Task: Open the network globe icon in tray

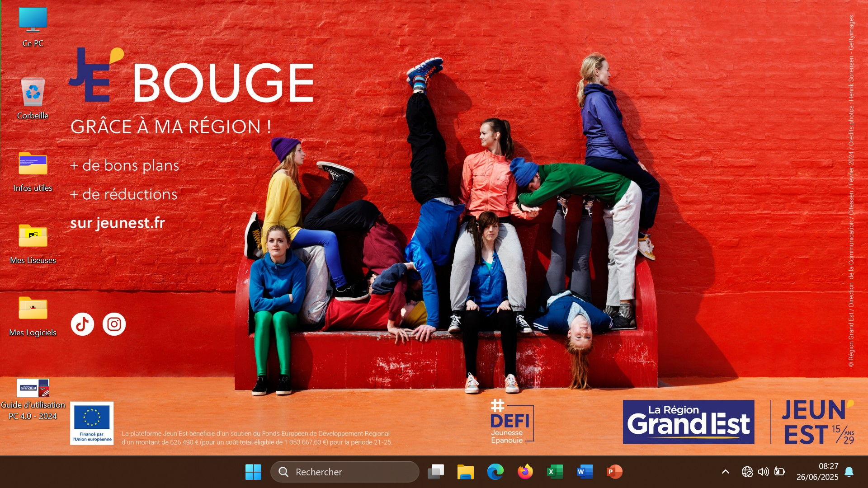Action: click(747, 472)
